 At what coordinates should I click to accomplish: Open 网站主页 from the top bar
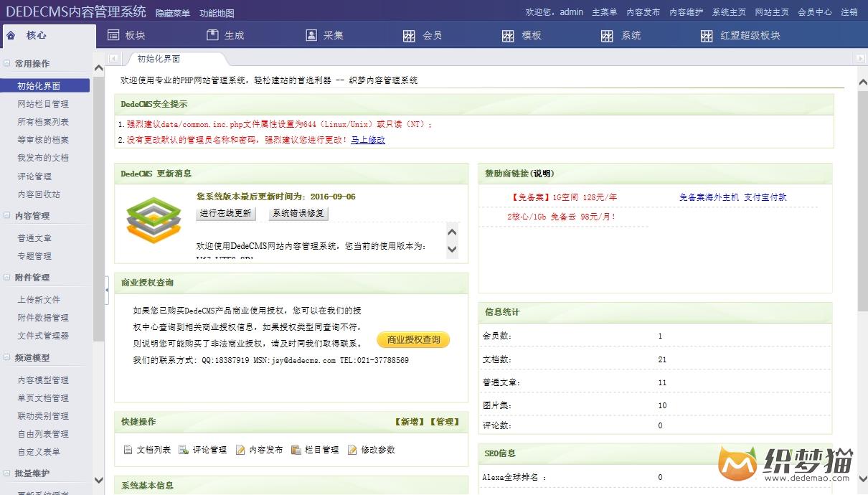772,12
